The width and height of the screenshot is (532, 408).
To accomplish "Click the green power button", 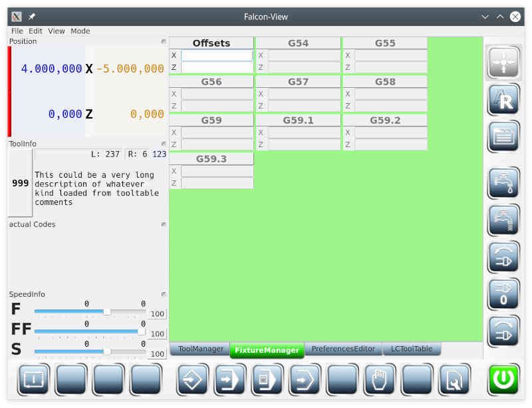I will 503,379.
